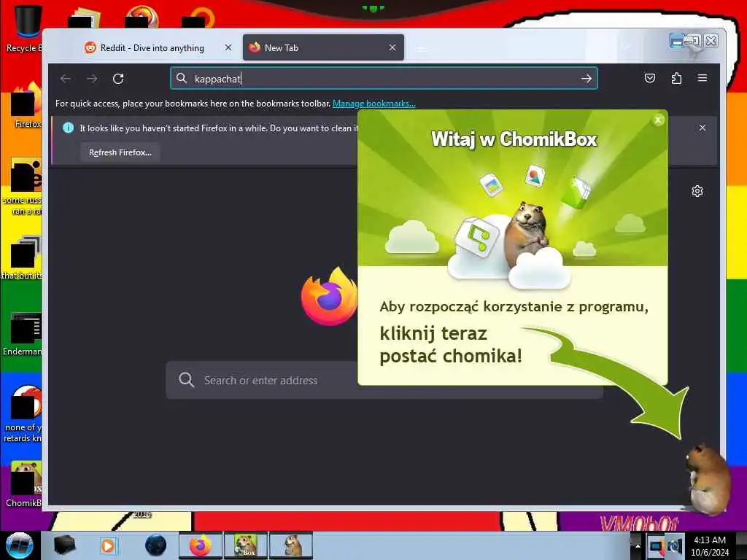Viewport: 747px width, 560px height.
Task: Select the 'that but its' desktop icon
Action: 23,257
